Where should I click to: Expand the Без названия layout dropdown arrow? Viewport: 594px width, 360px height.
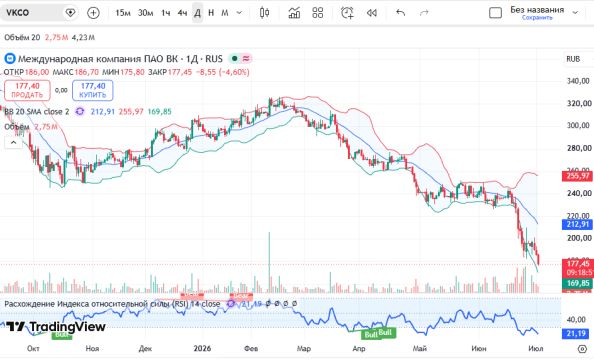click(575, 13)
